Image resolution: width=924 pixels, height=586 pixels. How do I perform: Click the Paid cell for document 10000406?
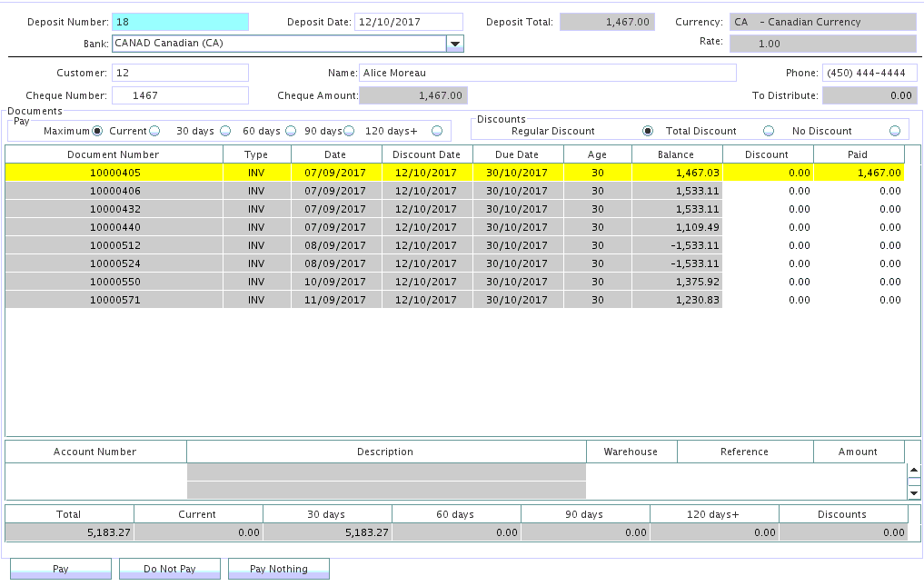[858, 191]
